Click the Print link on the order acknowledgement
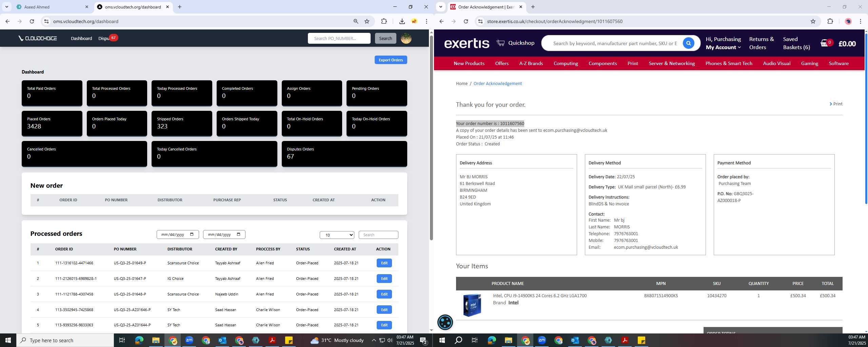 (x=836, y=104)
